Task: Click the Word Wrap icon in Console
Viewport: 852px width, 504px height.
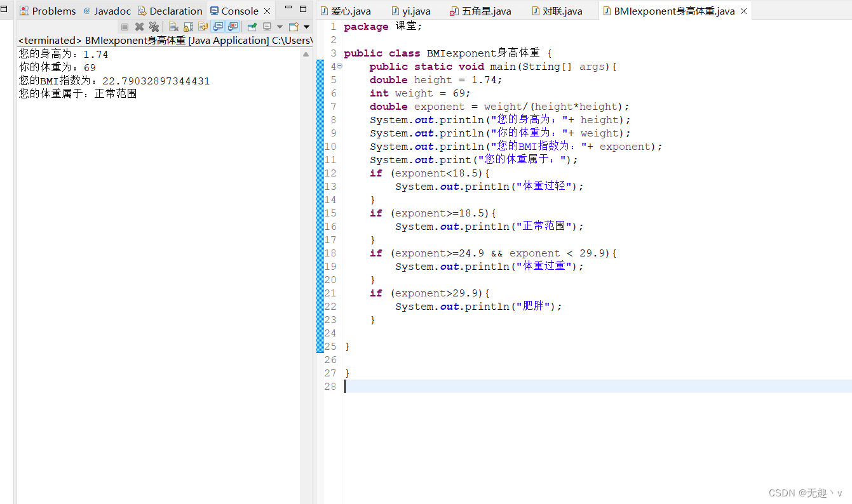Action: pos(204,26)
